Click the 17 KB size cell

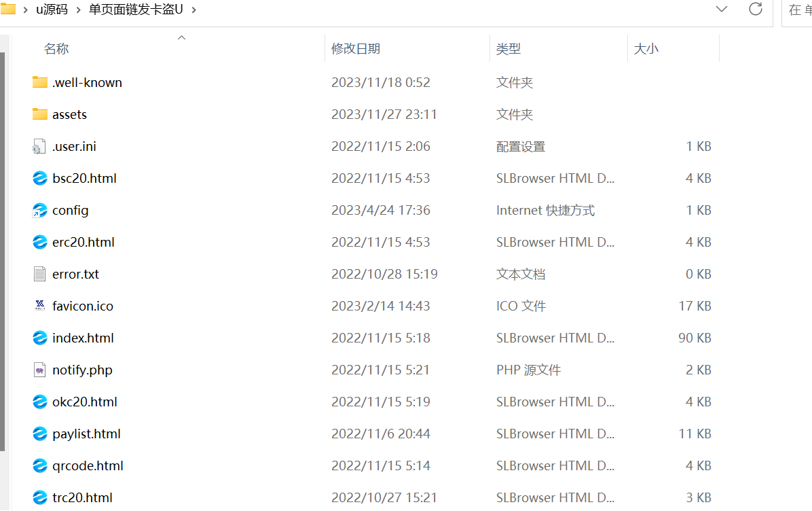(x=695, y=306)
